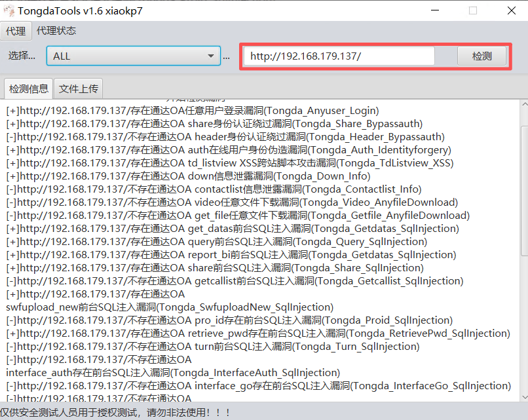The width and height of the screenshot is (528, 420).
Task: Click the status bar disclaimer text
Action: coord(115,413)
